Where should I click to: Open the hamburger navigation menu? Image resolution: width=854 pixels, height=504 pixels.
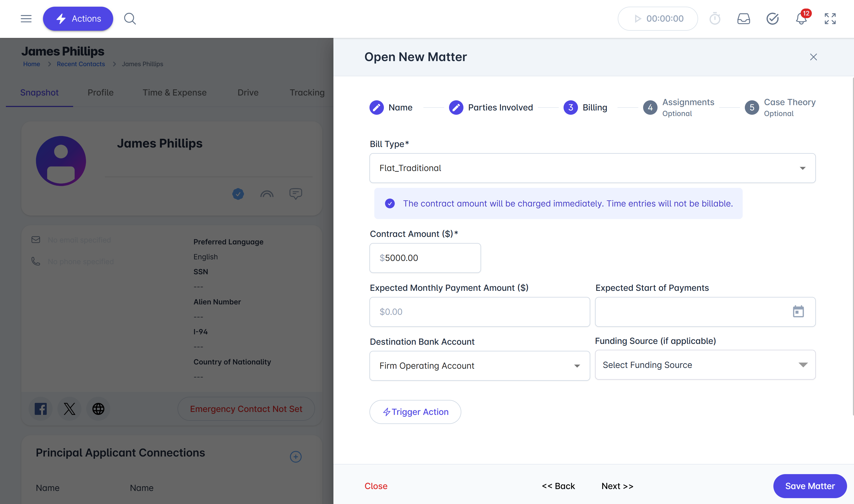click(26, 19)
